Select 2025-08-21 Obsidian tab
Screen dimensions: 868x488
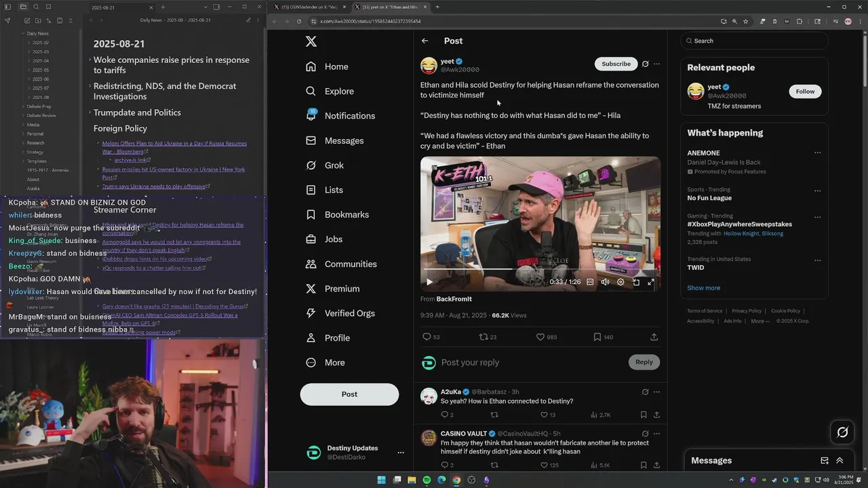(121, 7)
